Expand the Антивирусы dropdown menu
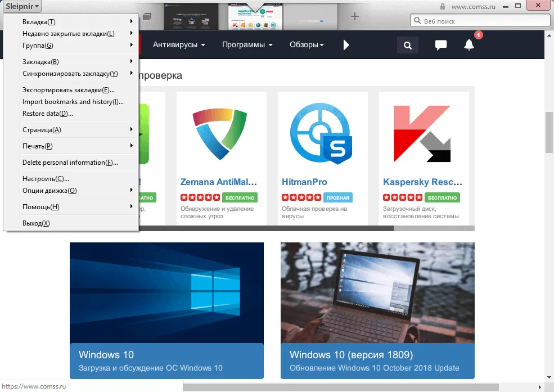Viewport: 554px width, 392px height. 179,45
